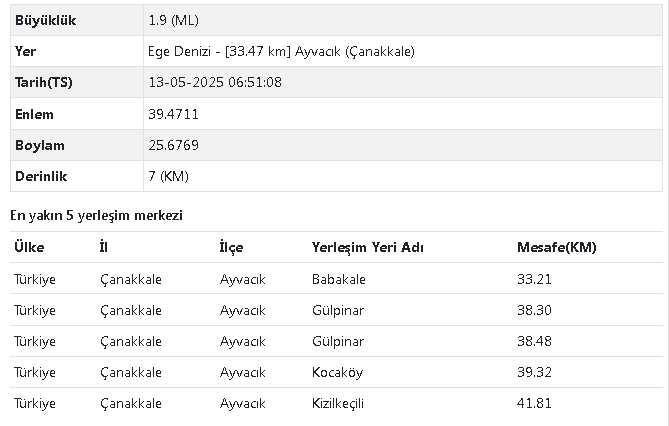Viewport: 669px width, 426px height.
Task: Click the Enlem value 39.4711
Action: point(173,114)
